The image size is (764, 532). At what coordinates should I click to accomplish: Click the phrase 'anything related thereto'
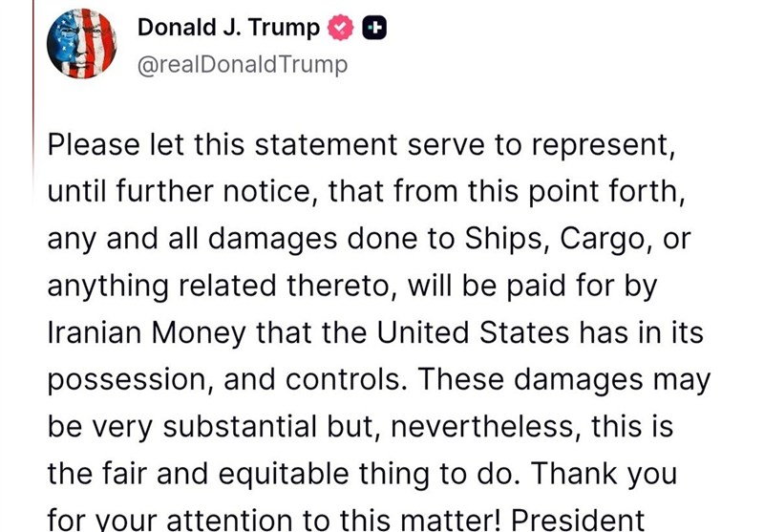pos(218,286)
